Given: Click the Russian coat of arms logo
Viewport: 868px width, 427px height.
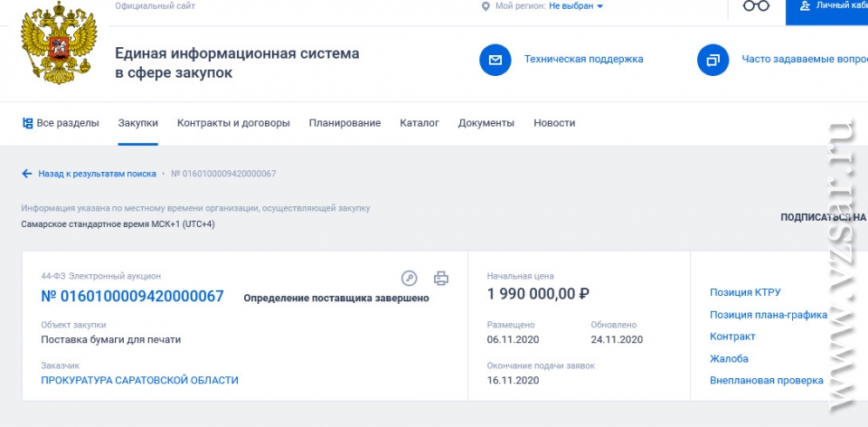Looking at the screenshot, I should (x=59, y=43).
